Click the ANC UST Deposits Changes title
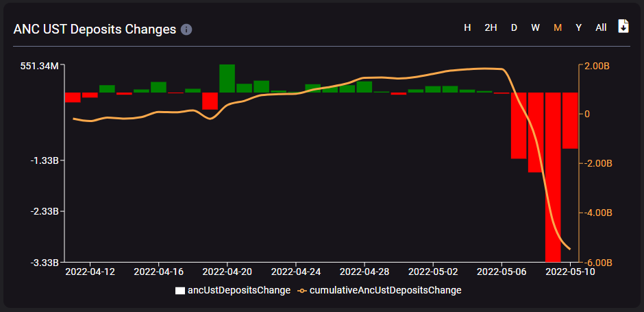The image size is (644, 312). coord(95,29)
